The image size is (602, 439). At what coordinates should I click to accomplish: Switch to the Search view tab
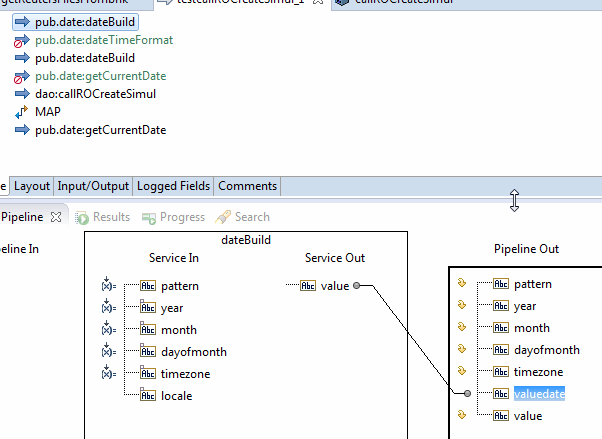pos(243,217)
